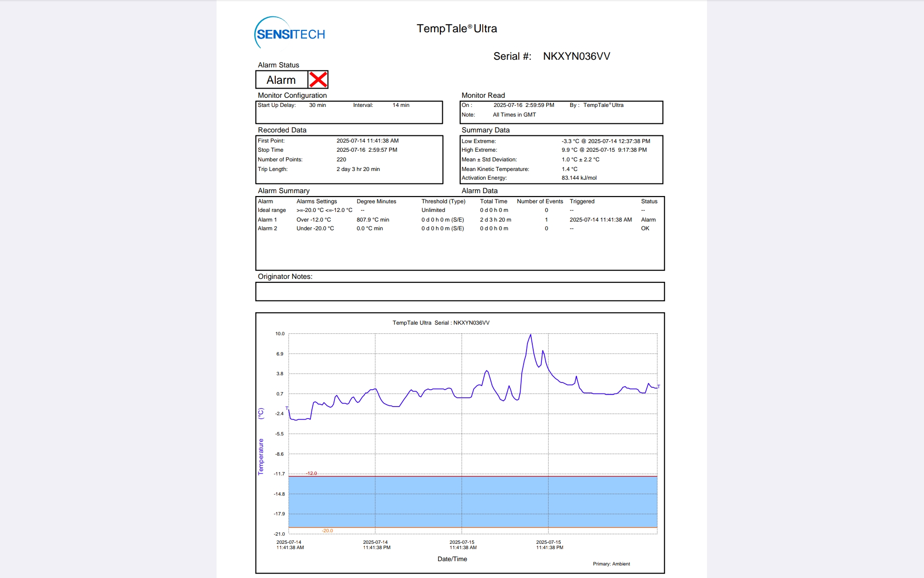
Task: Click the Sensitech logo
Action: pos(290,34)
